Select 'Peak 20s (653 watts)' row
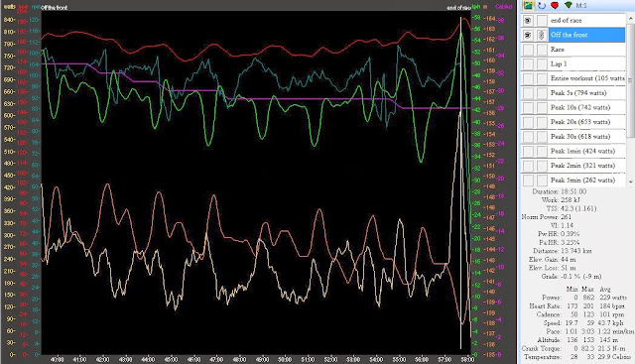Image resolution: width=635 pixels, height=364 pixels. tap(586, 122)
